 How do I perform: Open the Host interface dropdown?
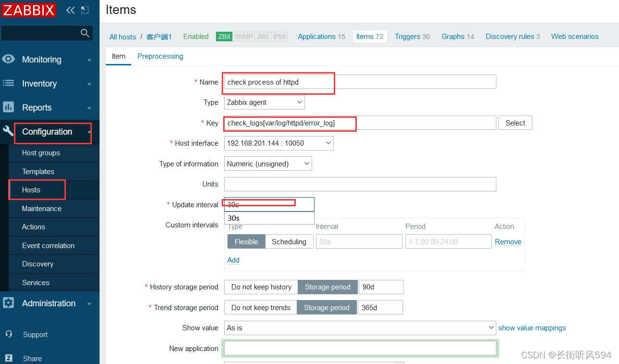[279, 143]
